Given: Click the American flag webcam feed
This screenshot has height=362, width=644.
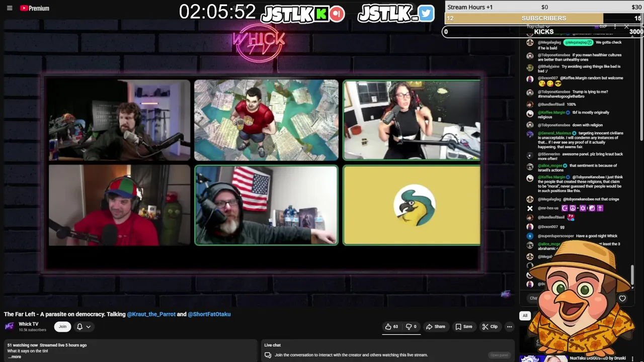Looking at the screenshot, I should point(266,205).
